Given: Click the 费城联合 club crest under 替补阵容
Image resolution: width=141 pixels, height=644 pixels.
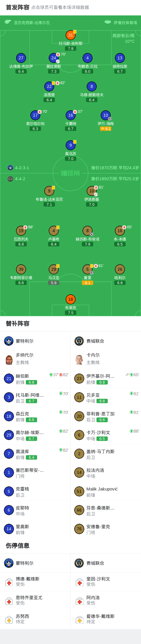Looking at the screenshot, I should coord(79,341).
